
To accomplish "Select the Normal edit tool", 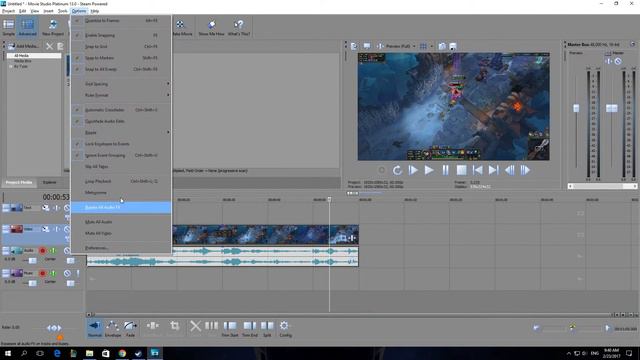I will pyautogui.click(x=95, y=329).
